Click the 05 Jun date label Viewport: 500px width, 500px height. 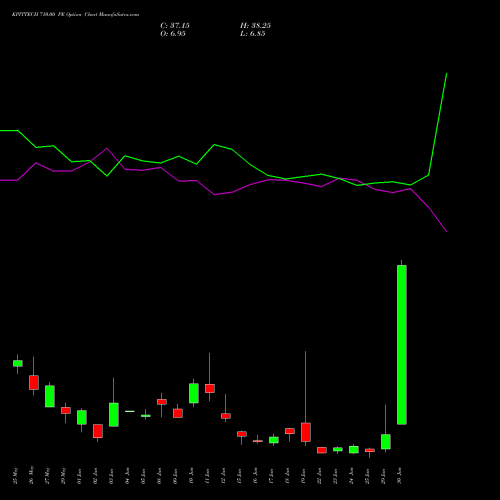click(x=144, y=476)
